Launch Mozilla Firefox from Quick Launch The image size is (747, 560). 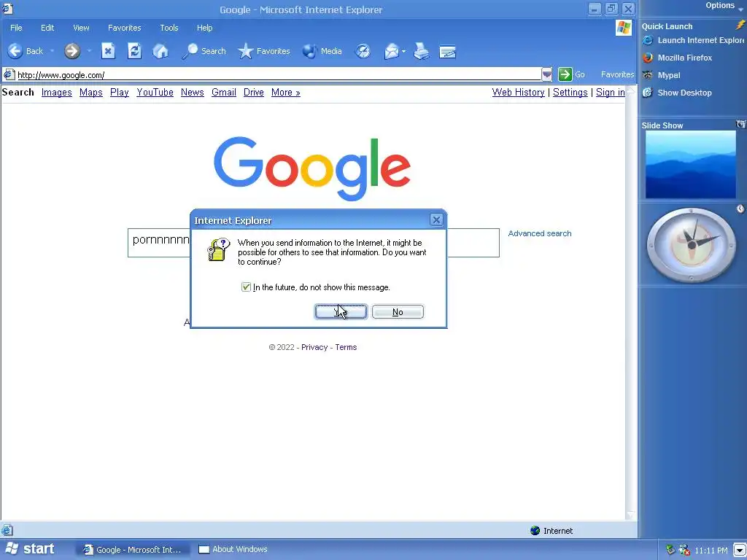pyautogui.click(x=678, y=58)
